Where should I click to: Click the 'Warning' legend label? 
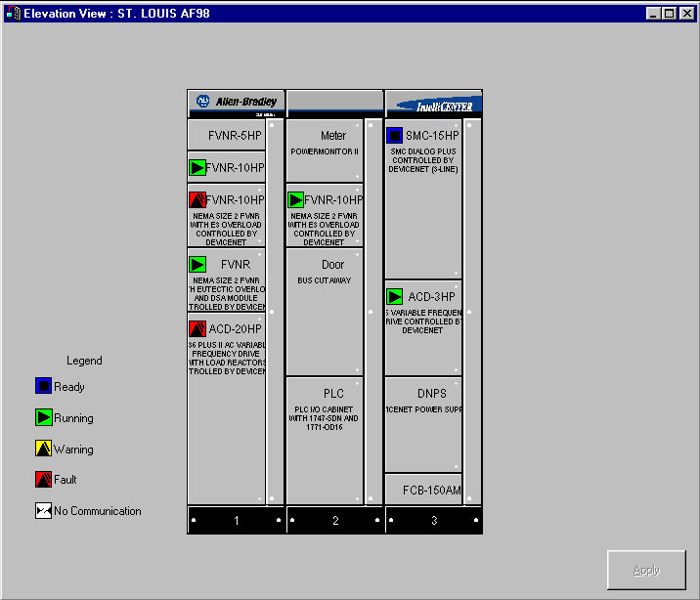73,450
